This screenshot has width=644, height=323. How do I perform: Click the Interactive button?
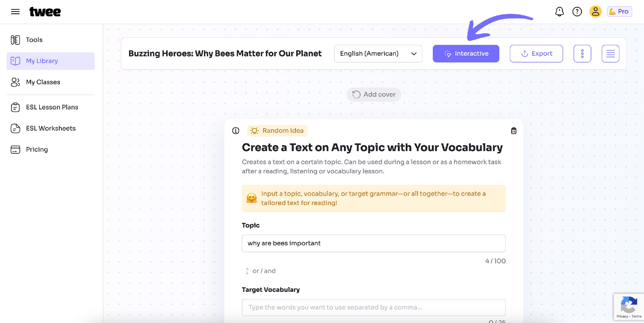pyautogui.click(x=466, y=54)
